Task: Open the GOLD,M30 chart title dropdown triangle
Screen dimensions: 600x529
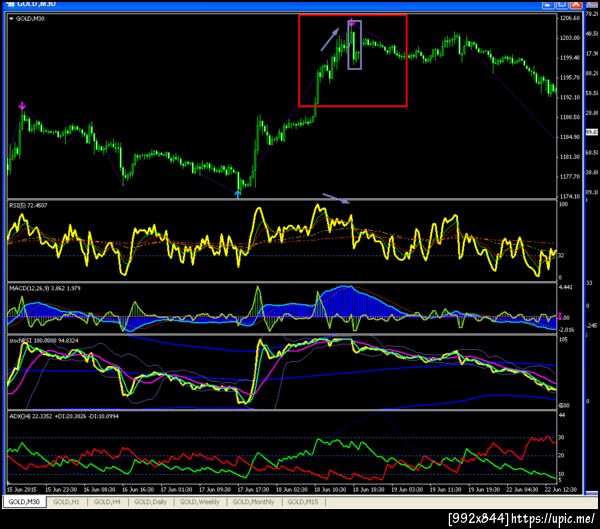Action: [11, 19]
